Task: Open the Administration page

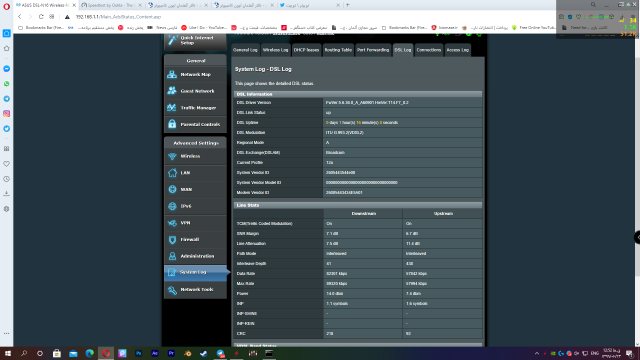Action: click(x=195, y=256)
